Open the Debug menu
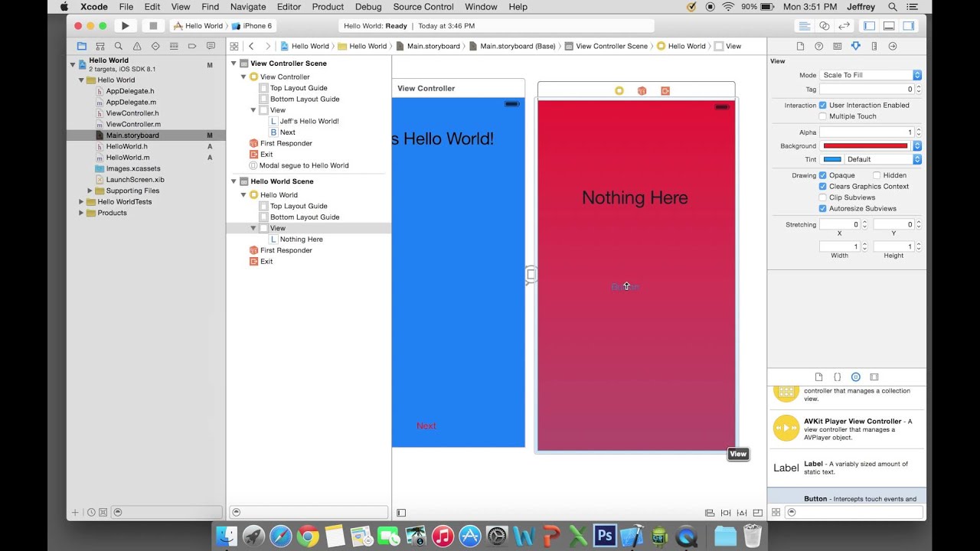The height and width of the screenshot is (551, 980). [x=368, y=7]
